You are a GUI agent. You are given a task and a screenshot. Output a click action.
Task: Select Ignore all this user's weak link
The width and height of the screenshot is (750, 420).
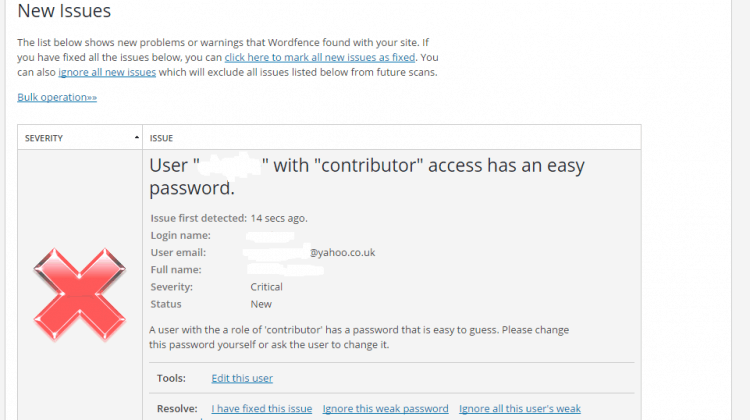click(520, 409)
